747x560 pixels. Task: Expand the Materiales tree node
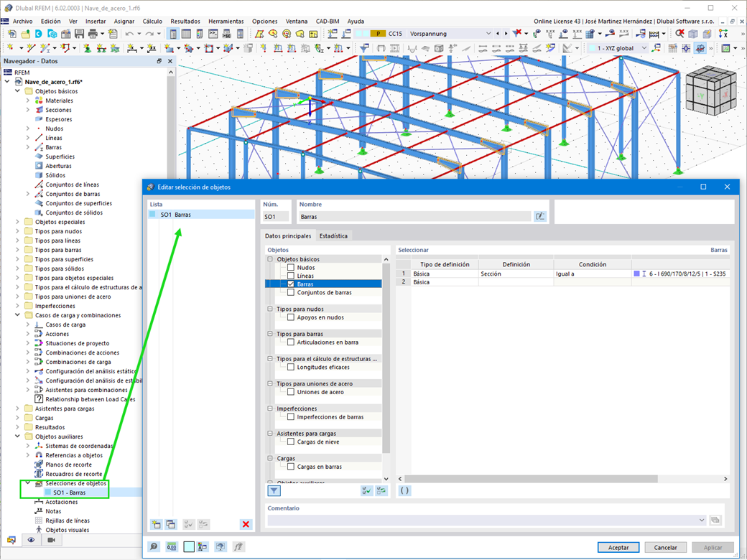click(27, 101)
